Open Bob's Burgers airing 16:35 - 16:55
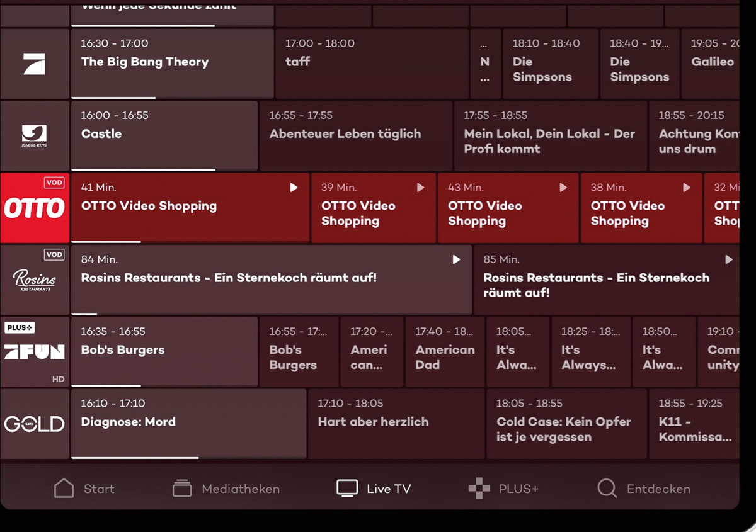This screenshot has width=756, height=532. (x=164, y=351)
